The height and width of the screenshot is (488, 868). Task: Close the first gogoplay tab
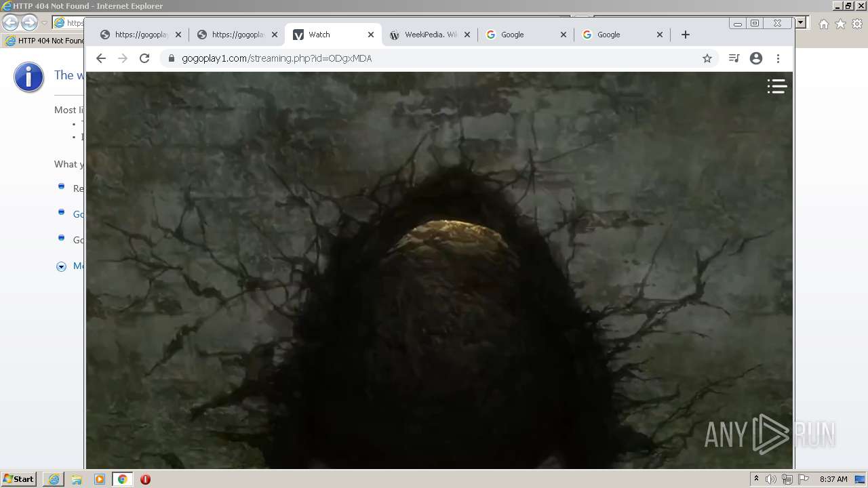[x=178, y=35]
